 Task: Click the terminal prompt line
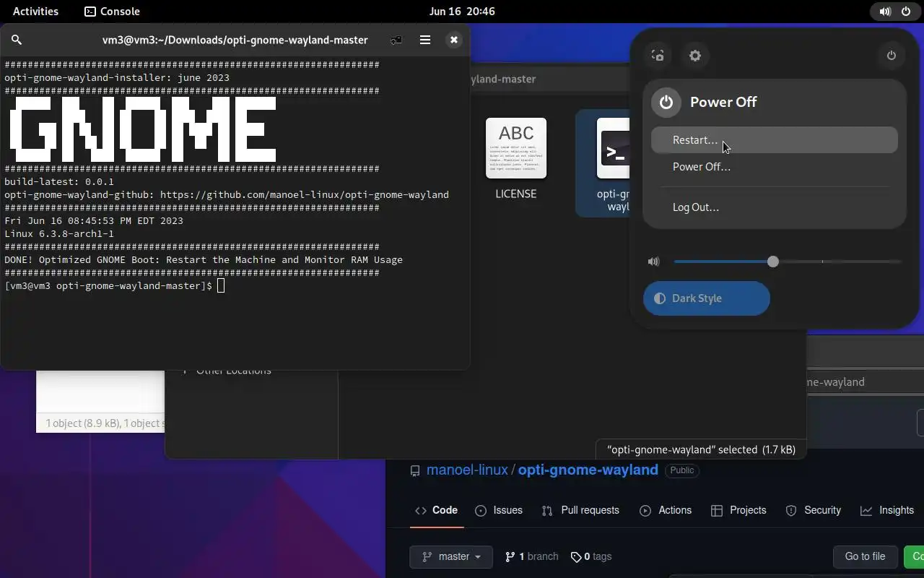[x=115, y=286]
